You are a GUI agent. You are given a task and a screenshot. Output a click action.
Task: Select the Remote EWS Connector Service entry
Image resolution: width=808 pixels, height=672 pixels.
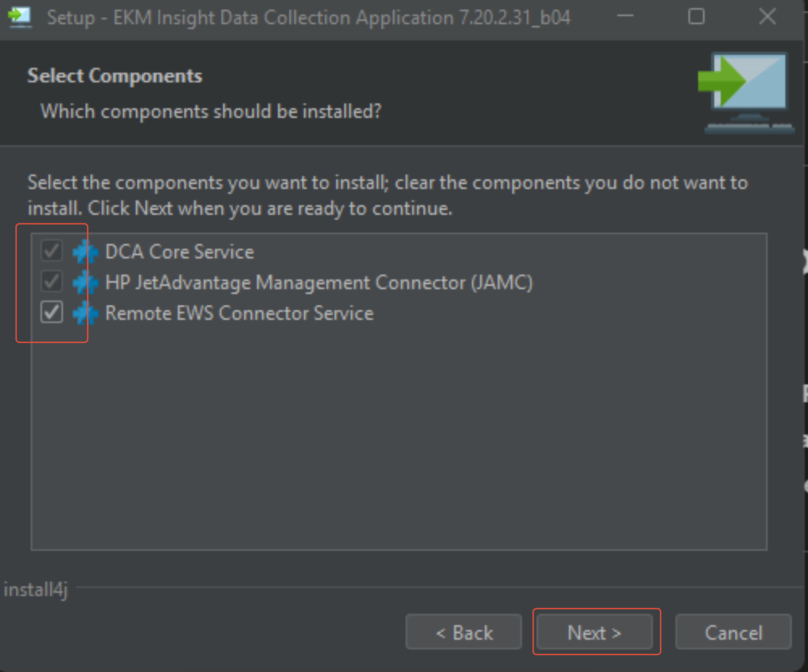click(x=239, y=313)
